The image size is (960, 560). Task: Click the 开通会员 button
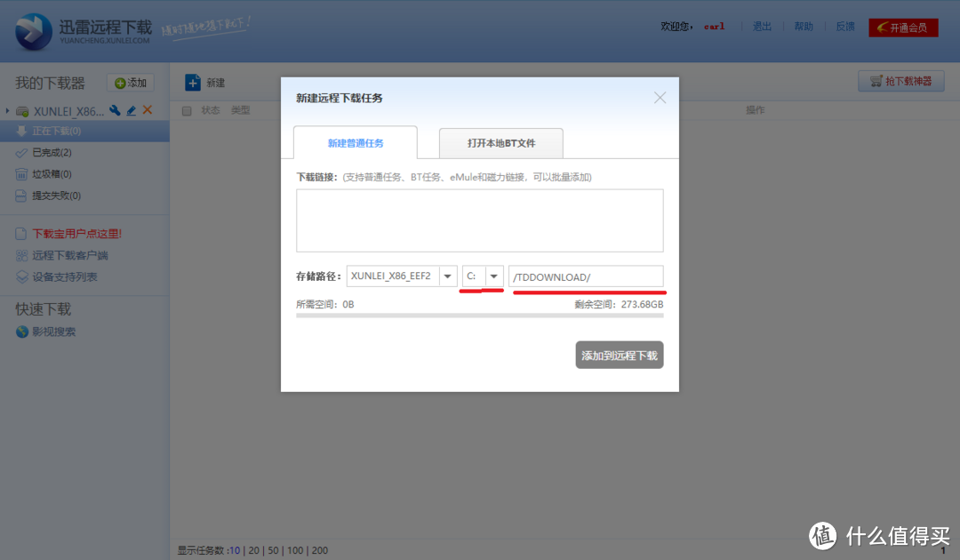pos(902,28)
